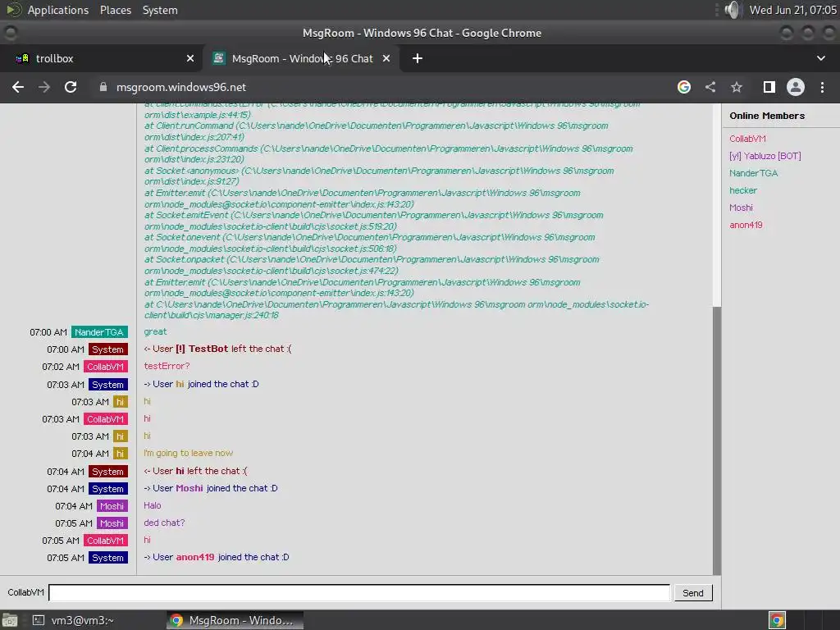Screen dimensions: 840x630
Task: Click the 'Halo' message from Moshi
Action: (x=152, y=505)
